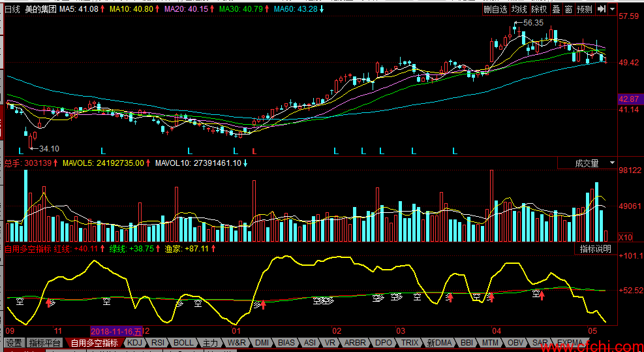Screen dimensions: 644x352
Task: Switch to the MTM indicator tab
Action: click(490, 343)
